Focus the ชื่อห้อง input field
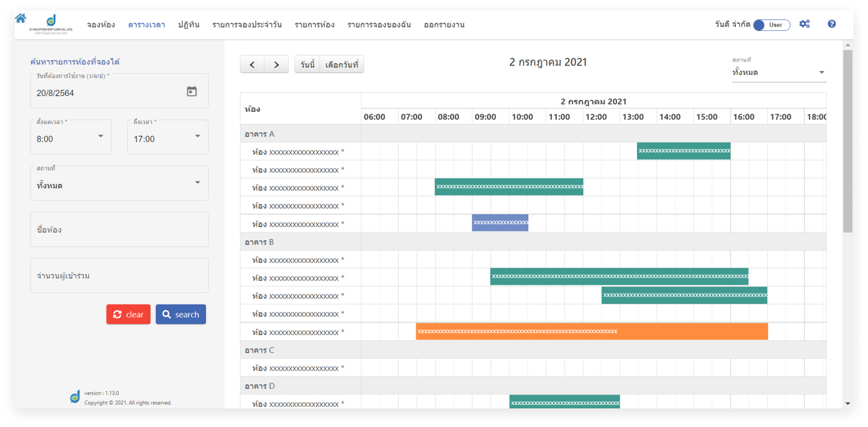The height and width of the screenshot is (427, 868). click(119, 230)
